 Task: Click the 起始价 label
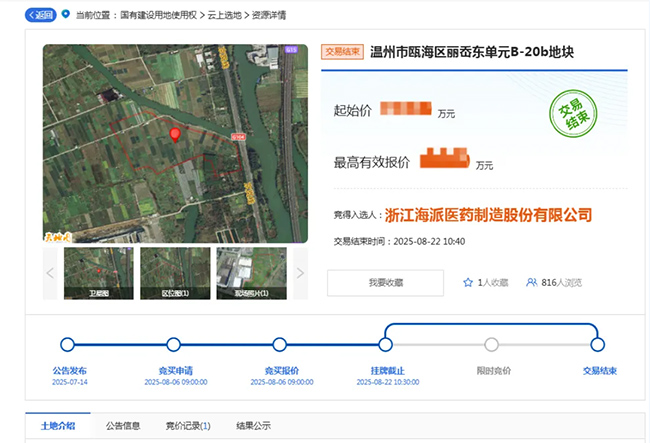point(352,111)
